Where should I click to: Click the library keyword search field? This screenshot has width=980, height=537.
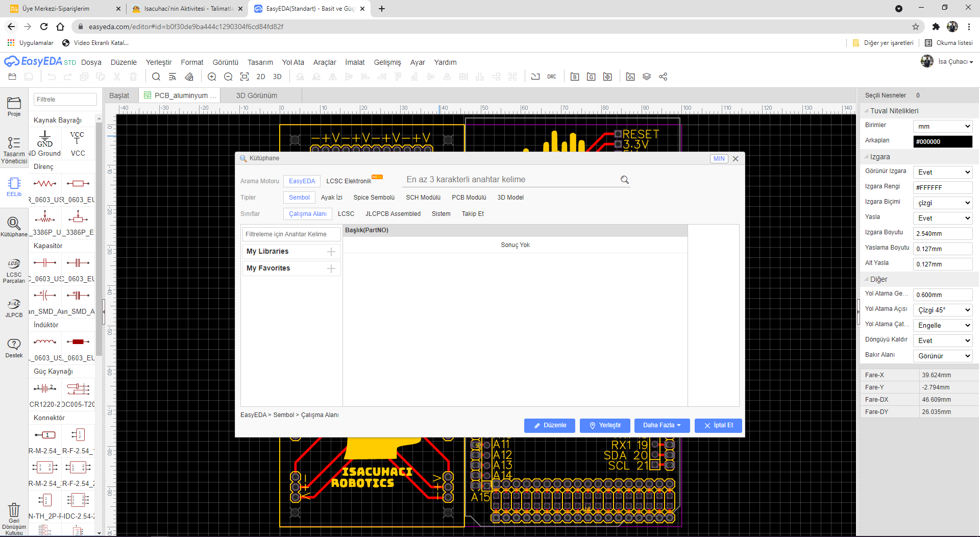[510, 179]
